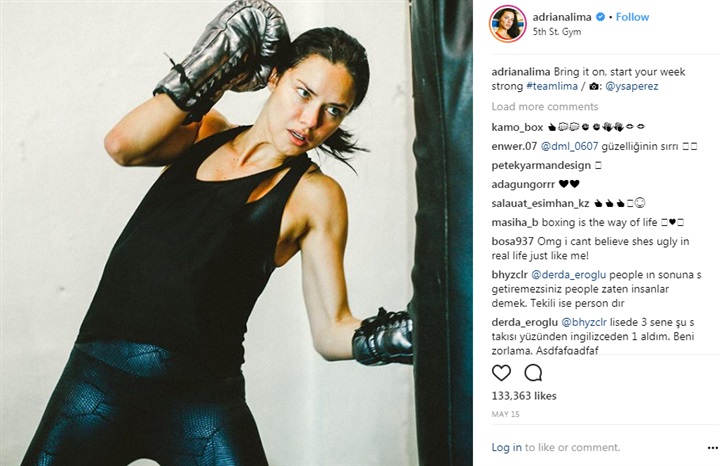Open kamo_box commenter profile
Image resolution: width=720 pixels, height=466 pixels.
(517, 127)
